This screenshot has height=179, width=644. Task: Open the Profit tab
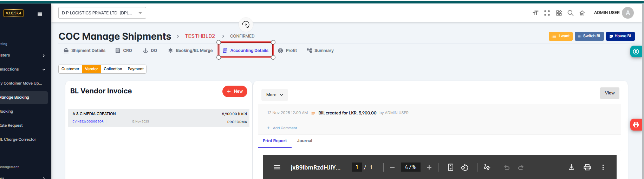click(x=287, y=51)
